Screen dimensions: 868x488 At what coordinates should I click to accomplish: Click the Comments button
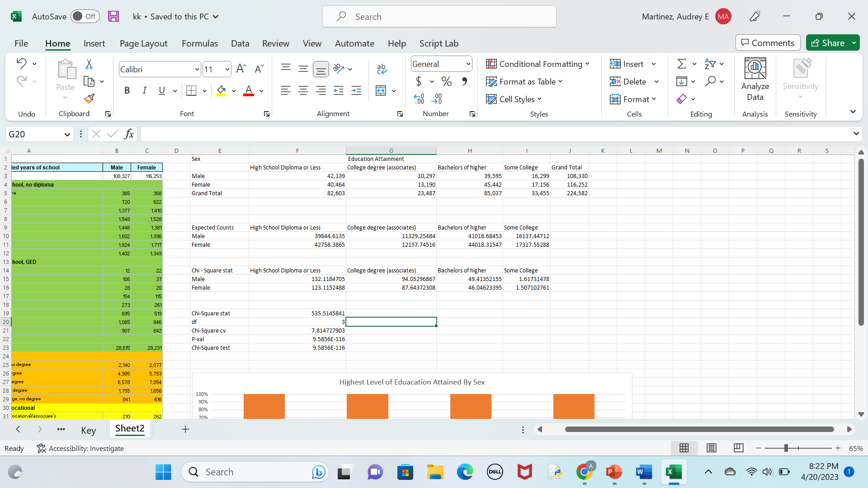(x=768, y=43)
